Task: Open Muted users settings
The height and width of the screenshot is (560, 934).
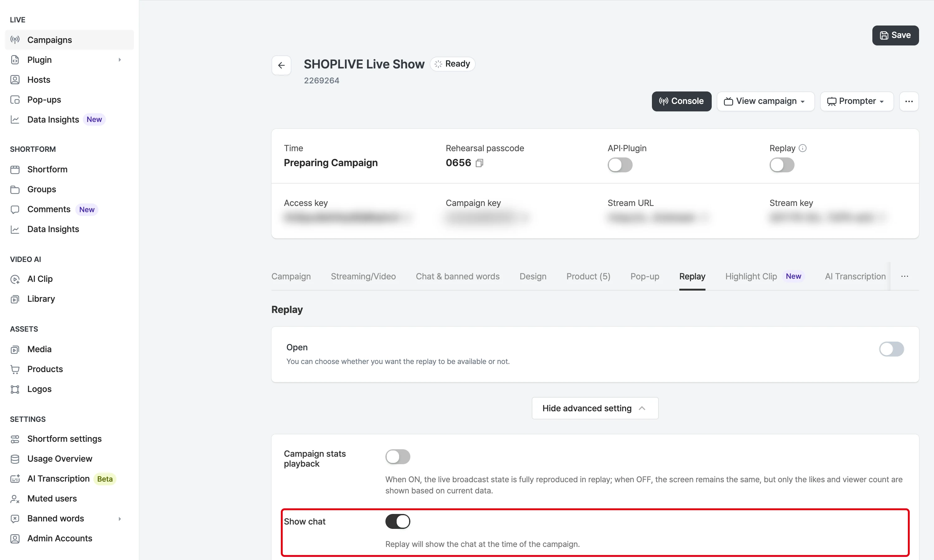Action: [69, 498]
